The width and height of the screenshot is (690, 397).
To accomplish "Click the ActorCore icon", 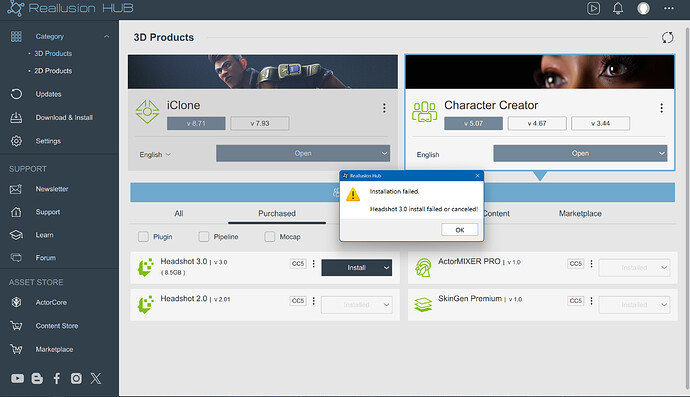I will pyautogui.click(x=16, y=302).
